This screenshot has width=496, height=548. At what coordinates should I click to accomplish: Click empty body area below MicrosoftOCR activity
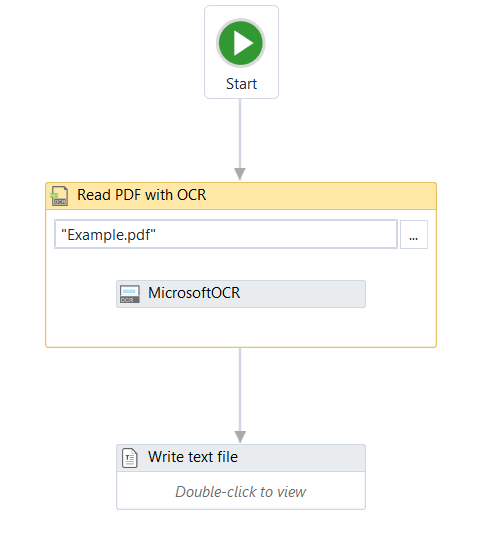tap(241, 327)
